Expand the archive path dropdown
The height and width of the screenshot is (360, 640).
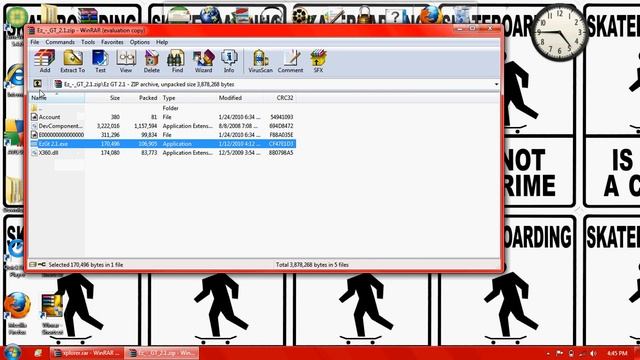(496, 84)
